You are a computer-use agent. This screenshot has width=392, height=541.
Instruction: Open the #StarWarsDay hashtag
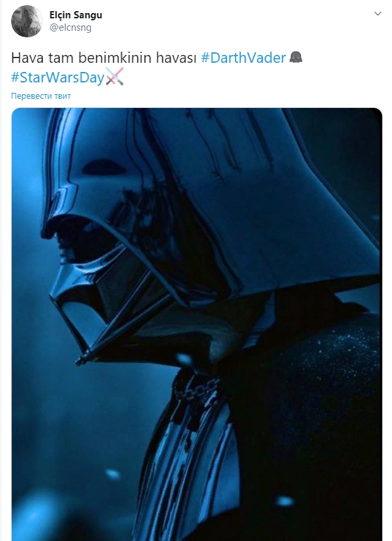58,77
